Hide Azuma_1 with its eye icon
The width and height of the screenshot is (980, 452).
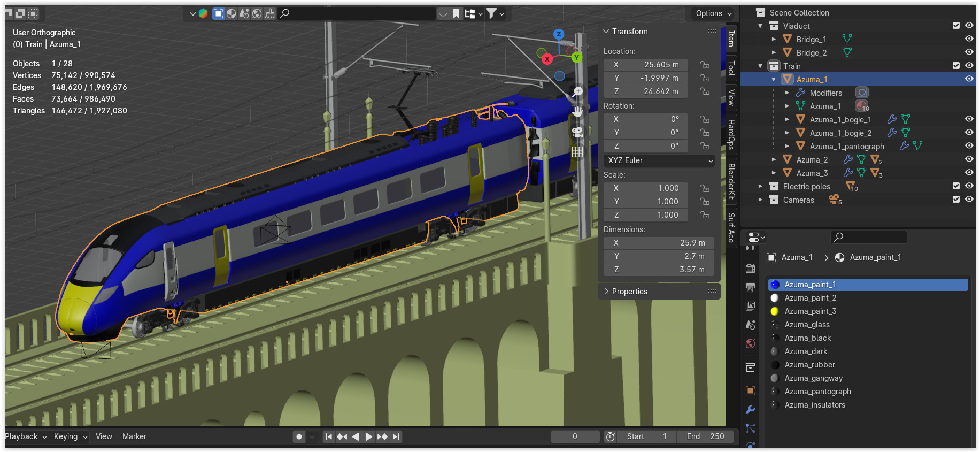[969, 79]
